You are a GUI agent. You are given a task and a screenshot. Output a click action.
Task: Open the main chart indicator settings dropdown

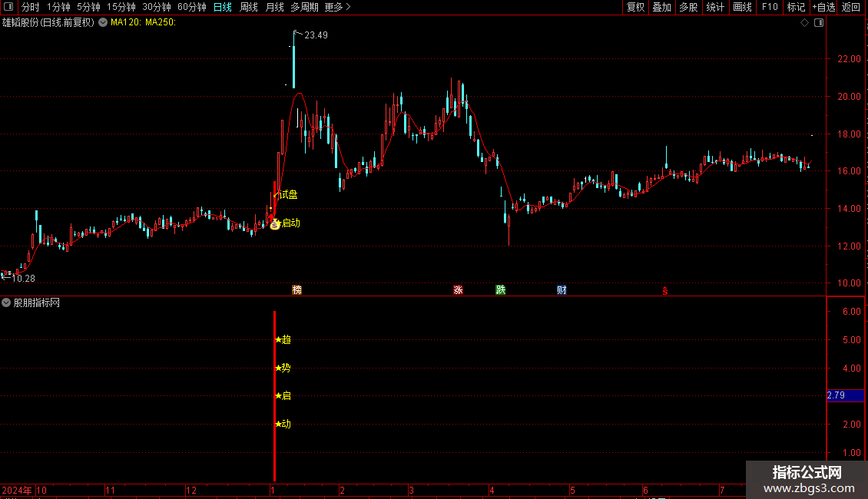[103, 23]
